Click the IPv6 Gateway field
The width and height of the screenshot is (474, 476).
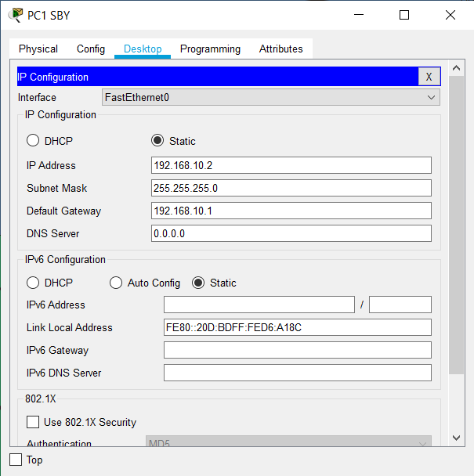[298, 350]
